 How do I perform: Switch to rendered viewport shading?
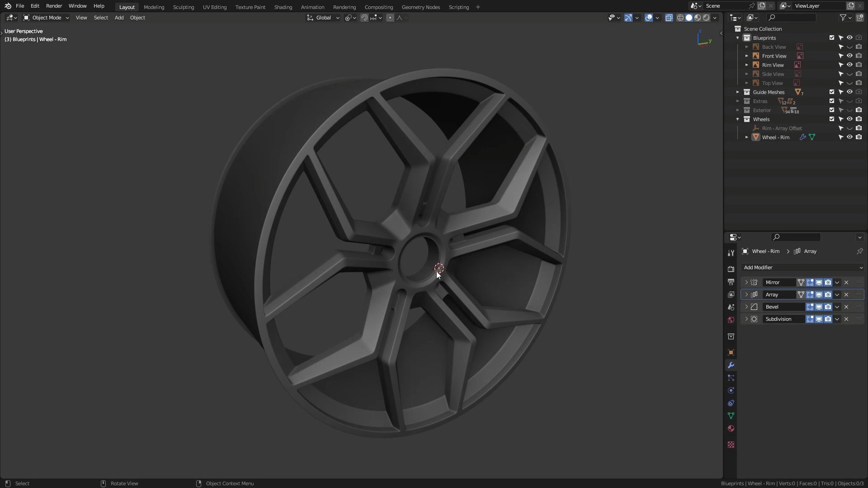point(706,18)
